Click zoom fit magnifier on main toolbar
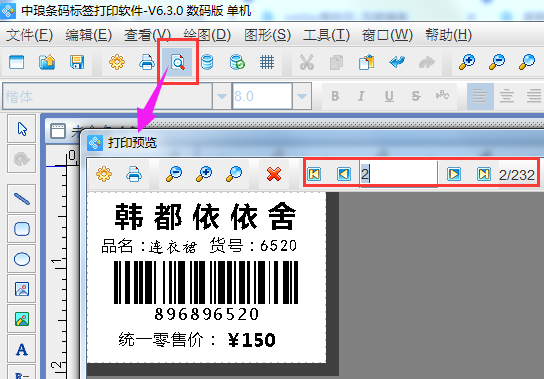 click(527, 62)
